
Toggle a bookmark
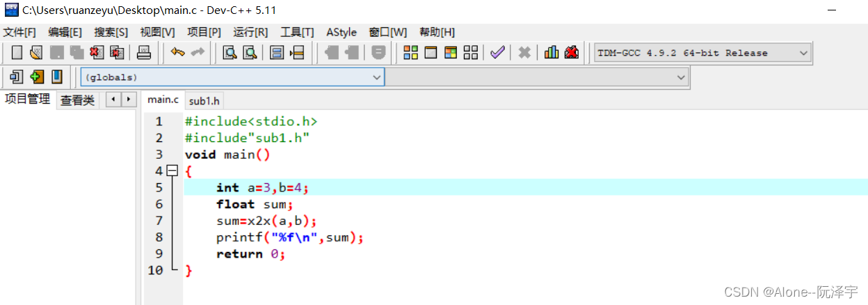(x=37, y=77)
